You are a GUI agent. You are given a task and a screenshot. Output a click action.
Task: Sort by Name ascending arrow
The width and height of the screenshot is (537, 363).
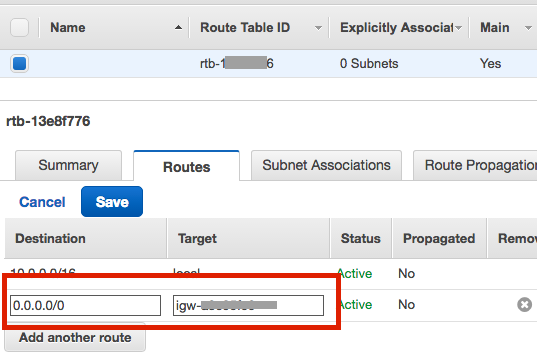(178, 27)
